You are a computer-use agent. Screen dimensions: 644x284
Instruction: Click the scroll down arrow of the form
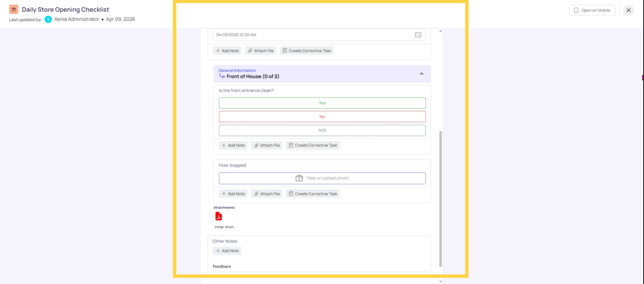(x=440, y=282)
